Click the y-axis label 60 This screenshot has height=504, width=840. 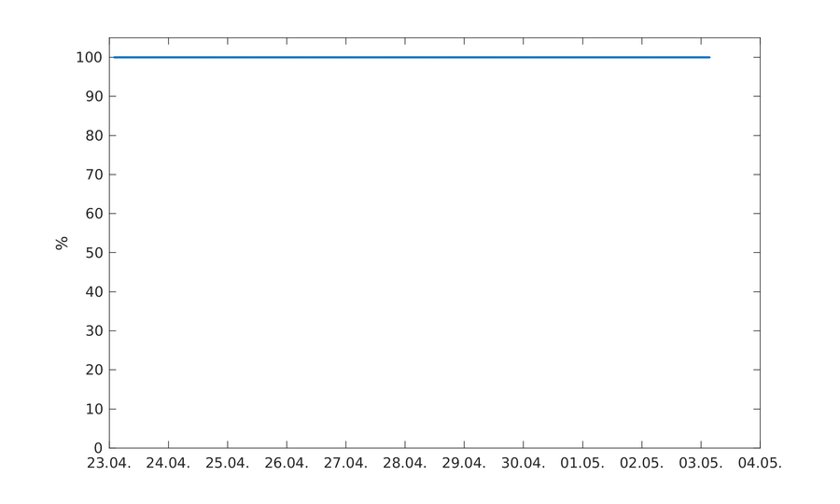pyautogui.click(x=93, y=214)
